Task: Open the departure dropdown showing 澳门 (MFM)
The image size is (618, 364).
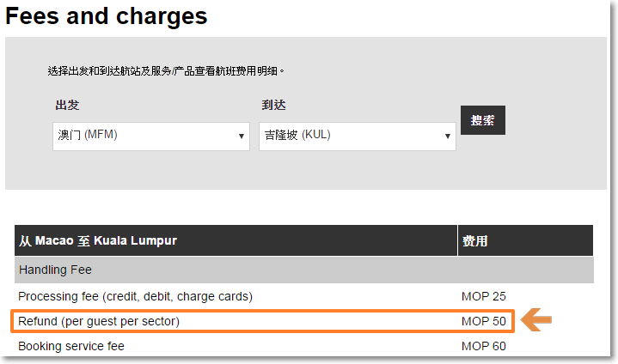Action: click(x=151, y=136)
